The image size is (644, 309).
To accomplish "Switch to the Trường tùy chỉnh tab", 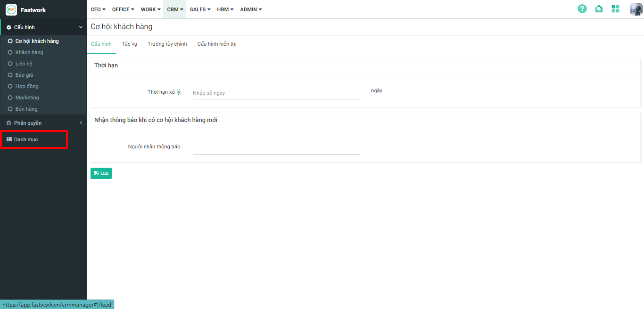I will (167, 44).
